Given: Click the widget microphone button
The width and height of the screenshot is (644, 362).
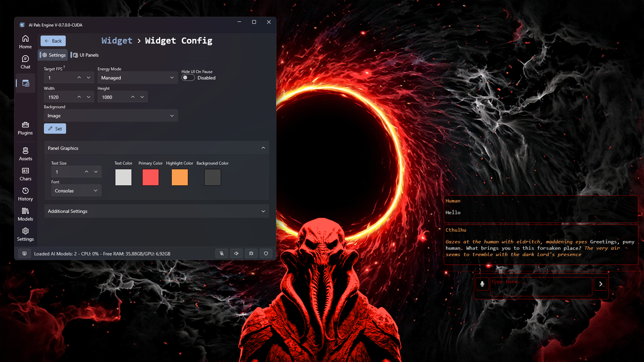Looking at the screenshot, I should click(x=482, y=284).
